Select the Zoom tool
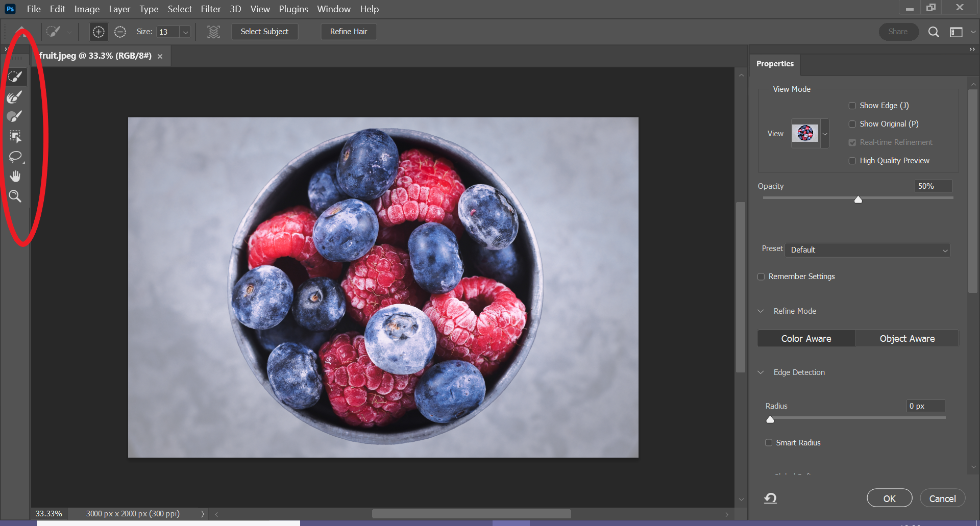The height and width of the screenshot is (526, 980). click(x=15, y=196)
